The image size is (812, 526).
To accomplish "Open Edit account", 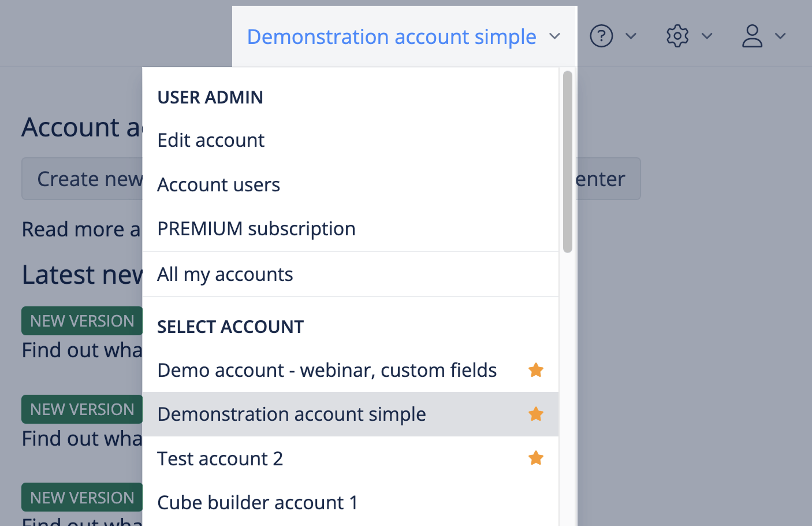I will [210, 140].
